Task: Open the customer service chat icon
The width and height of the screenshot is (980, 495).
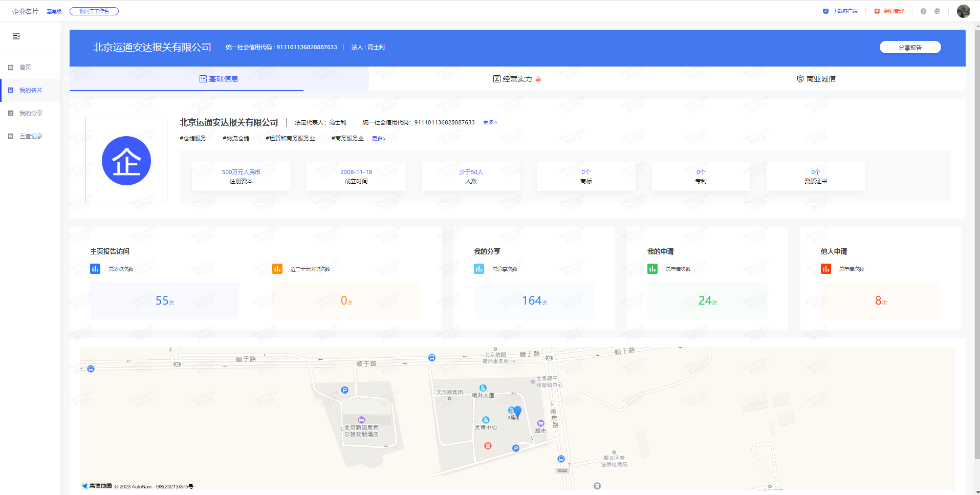Action: pyautogui.click(x=937, y=11)
